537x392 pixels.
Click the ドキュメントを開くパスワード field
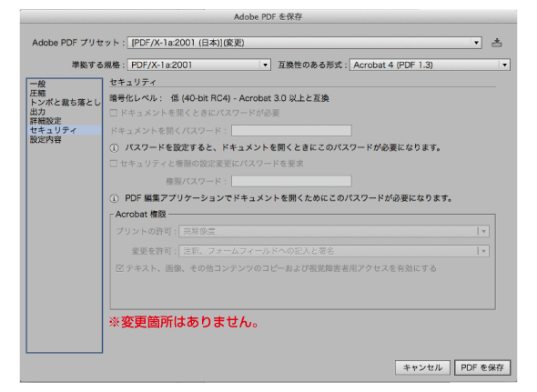click(291, 130)
